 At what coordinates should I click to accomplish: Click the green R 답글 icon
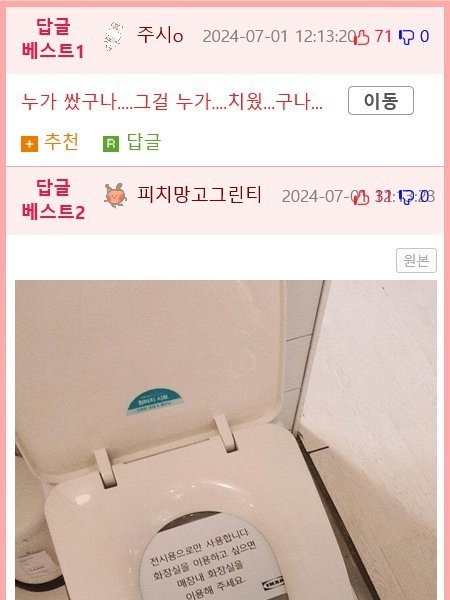click(111, 144)
